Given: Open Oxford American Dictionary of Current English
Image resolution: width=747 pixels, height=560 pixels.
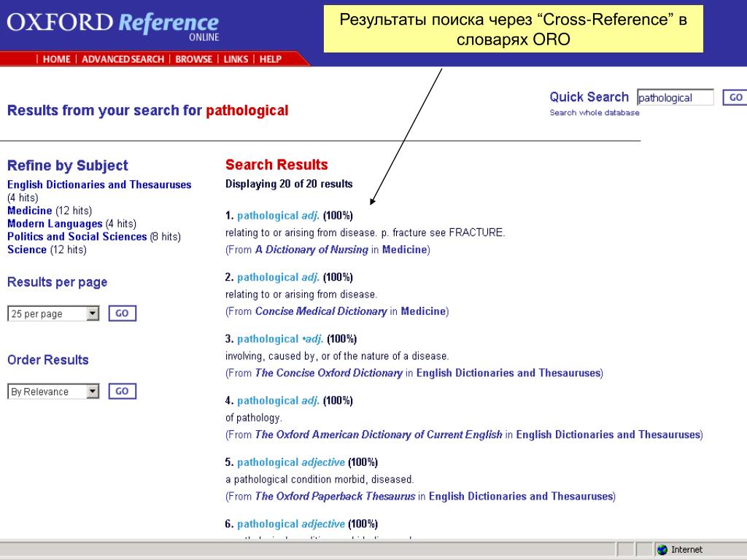Looking at the screenshot, I should coord(379,435).
